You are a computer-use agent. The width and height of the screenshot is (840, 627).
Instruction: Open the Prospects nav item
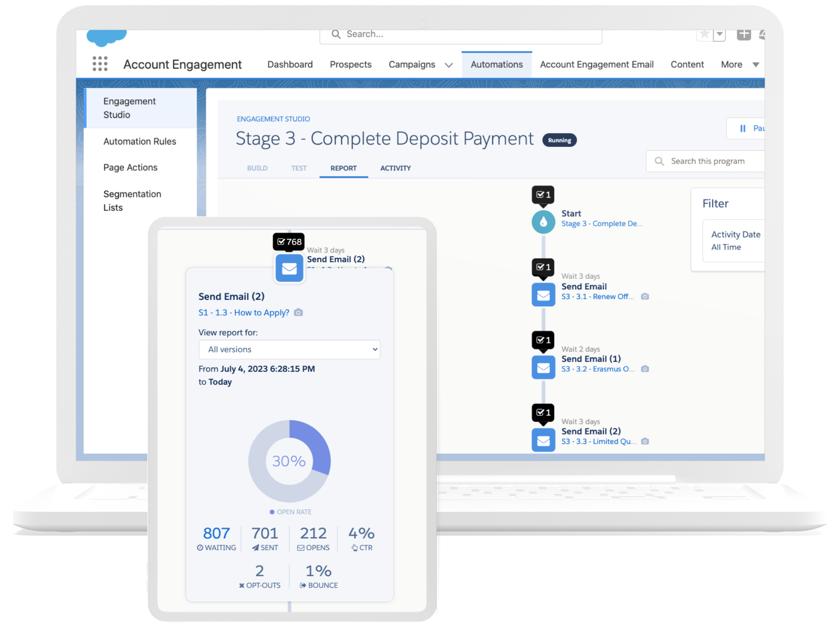pyautogui.click(x=350, y=64)
